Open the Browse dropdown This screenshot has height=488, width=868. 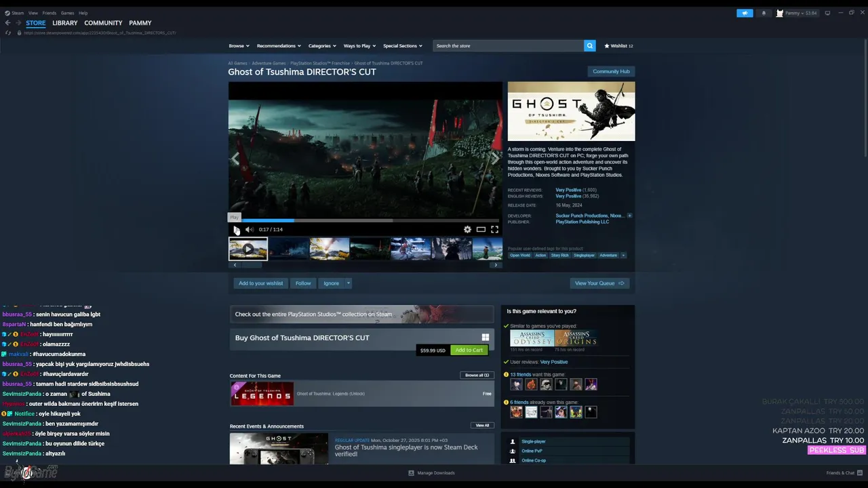239,46
